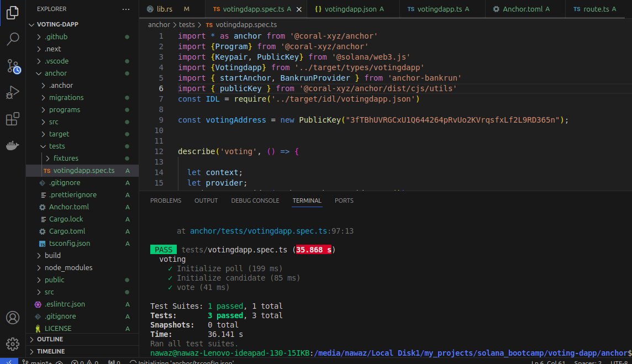Click the ports forwarded indicator in status bar
The height and width of the screenshot is (364, 632).
[114, 362]
